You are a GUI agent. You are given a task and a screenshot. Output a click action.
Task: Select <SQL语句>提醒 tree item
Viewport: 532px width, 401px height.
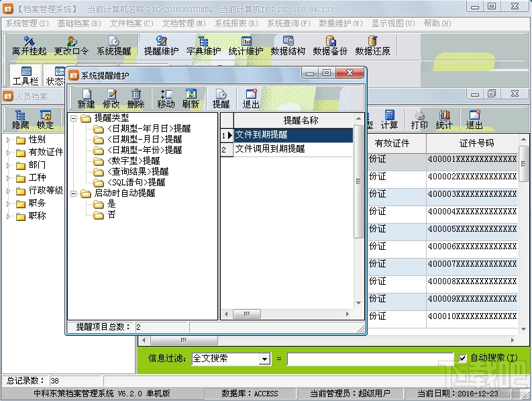[136, 183]
